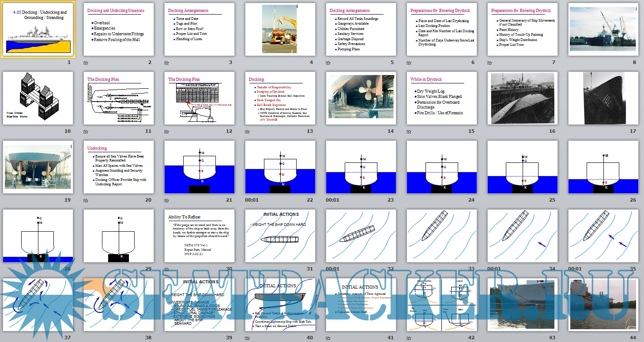Image resolution: width=644 pixels, height=342 pixels.
Task: Click 00:01 timing under slide 34
Action: [x=494, y=269]
